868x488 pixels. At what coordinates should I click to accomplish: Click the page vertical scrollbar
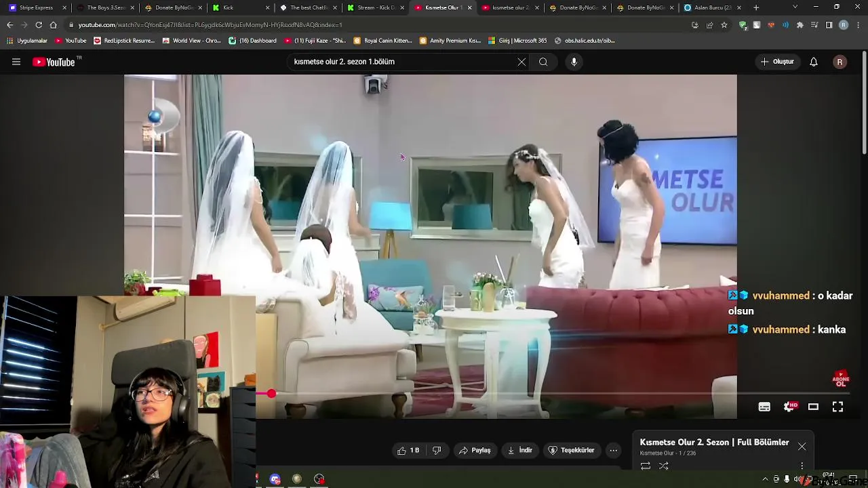[x=864, y=102]
